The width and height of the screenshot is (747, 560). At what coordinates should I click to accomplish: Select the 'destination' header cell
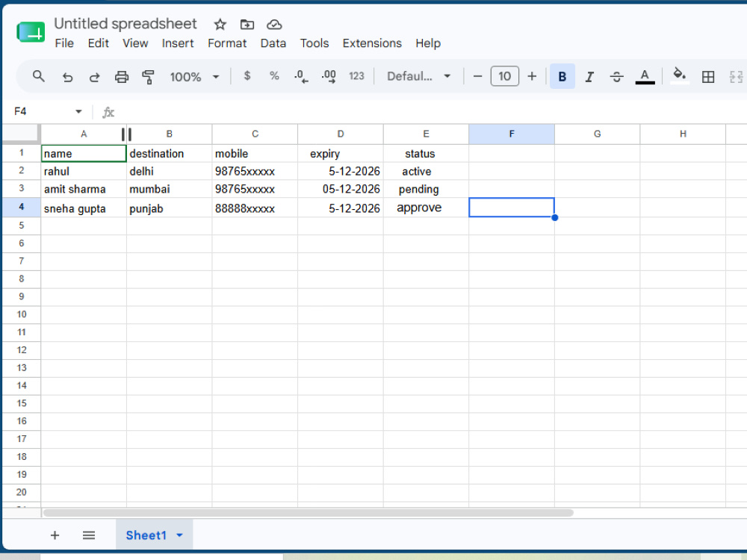click(169, 153)
